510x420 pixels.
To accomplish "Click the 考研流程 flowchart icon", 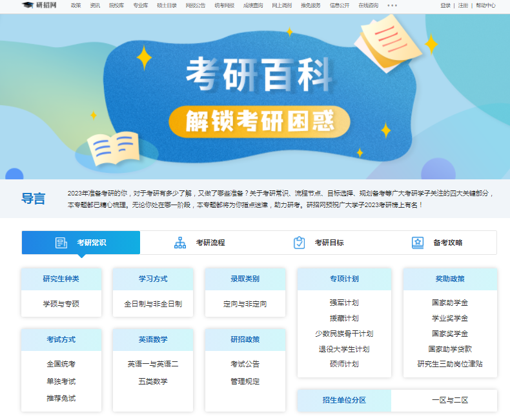I will [x=180, y=243].
